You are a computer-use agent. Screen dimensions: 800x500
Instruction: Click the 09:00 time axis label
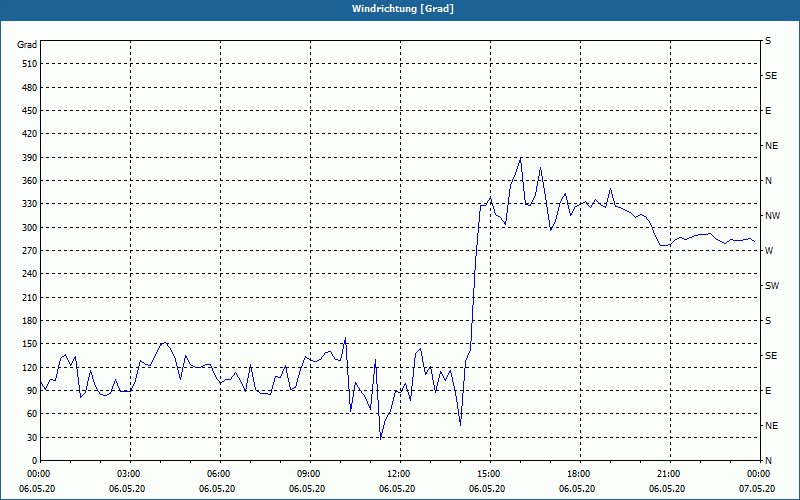310,474
